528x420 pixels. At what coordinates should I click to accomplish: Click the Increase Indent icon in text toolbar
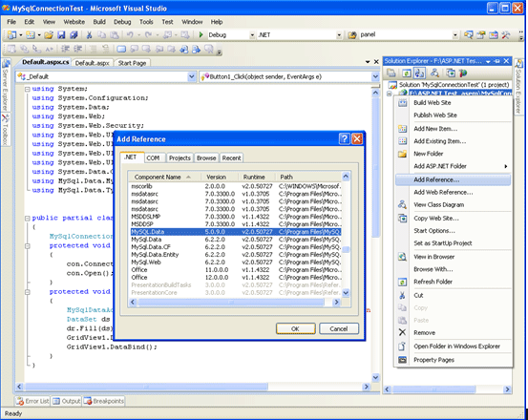[x=78, y=49]
